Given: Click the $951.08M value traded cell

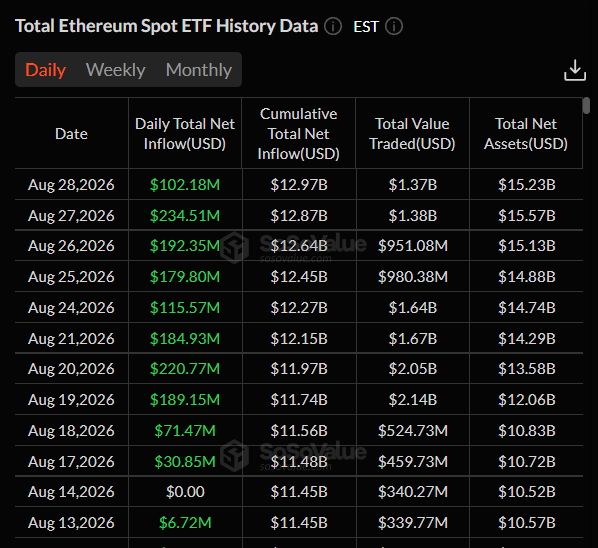Looking at the screenshot, I should point(413,246).
